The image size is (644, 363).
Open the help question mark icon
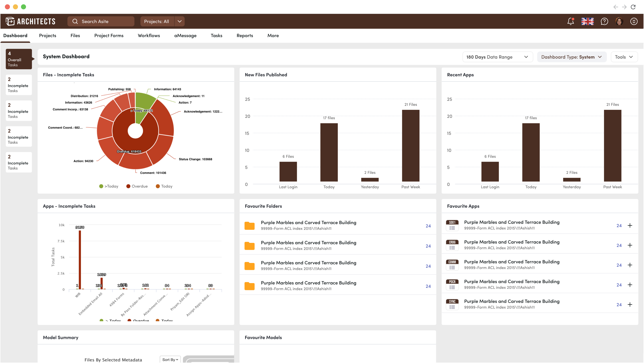coord(604,21)
